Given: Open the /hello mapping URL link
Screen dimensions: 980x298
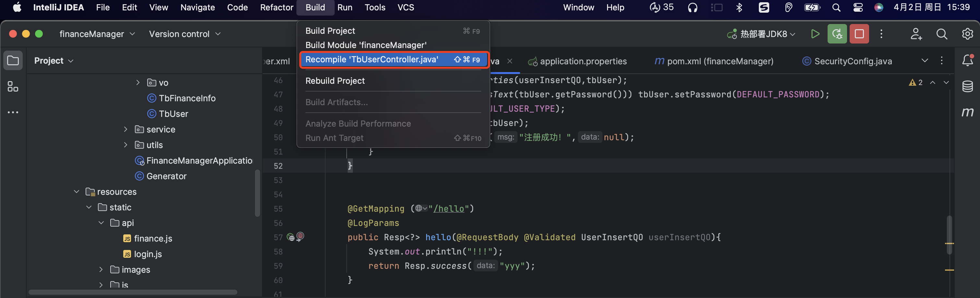Looking at the screenshot, I should click(x=449, y=208).
